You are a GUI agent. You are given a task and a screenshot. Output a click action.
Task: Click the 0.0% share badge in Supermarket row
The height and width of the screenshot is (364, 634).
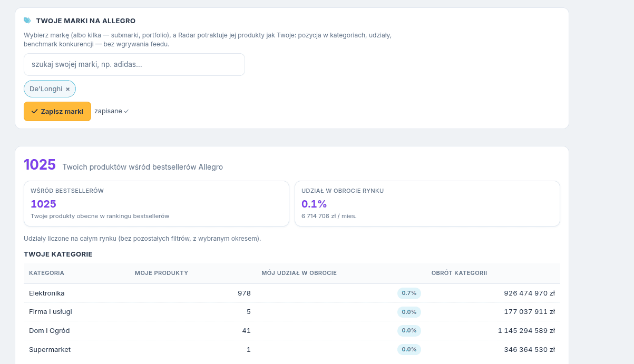pos(409,349)
